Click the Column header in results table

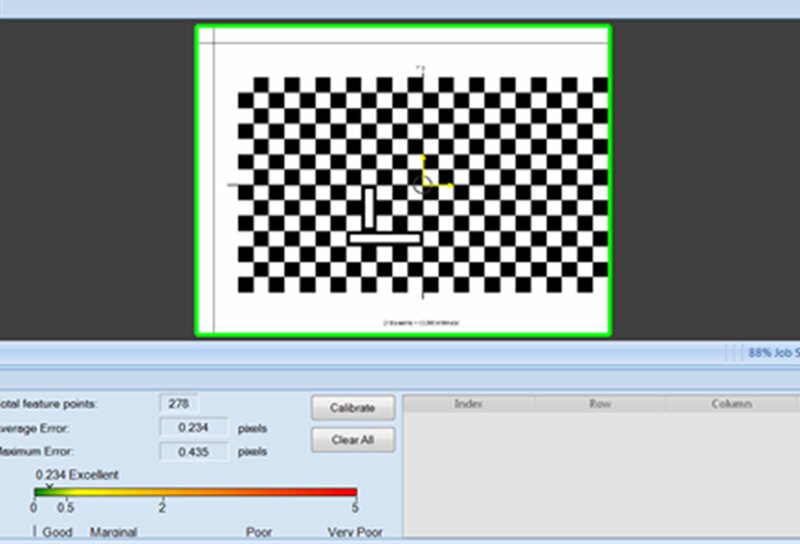[x=732, y=404]
